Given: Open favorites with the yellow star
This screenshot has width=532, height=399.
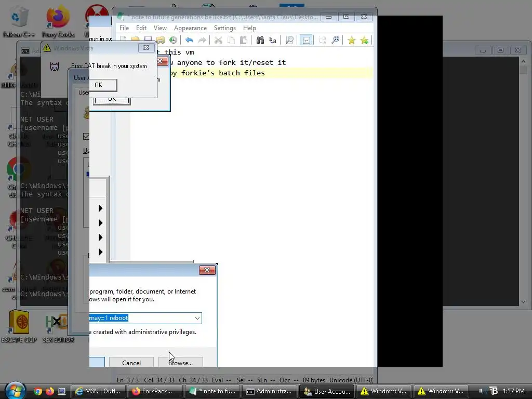Looking at the screenshot, I should (352, 40).
